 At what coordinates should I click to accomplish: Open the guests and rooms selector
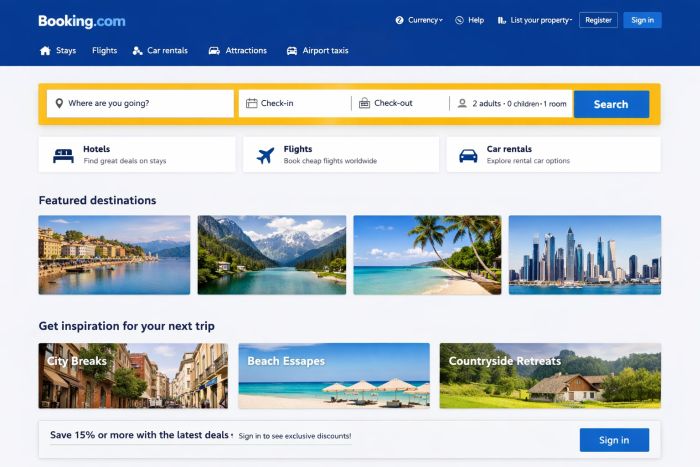tap(512, 104)
